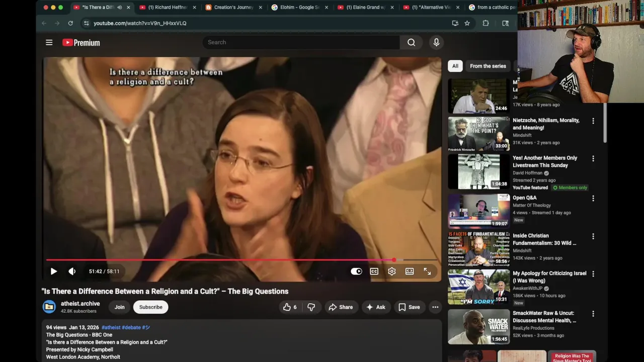Open Yes! Another Members Only Livestream title
The width and height of the screenshot is (644, 362).
tap(545, 161)
